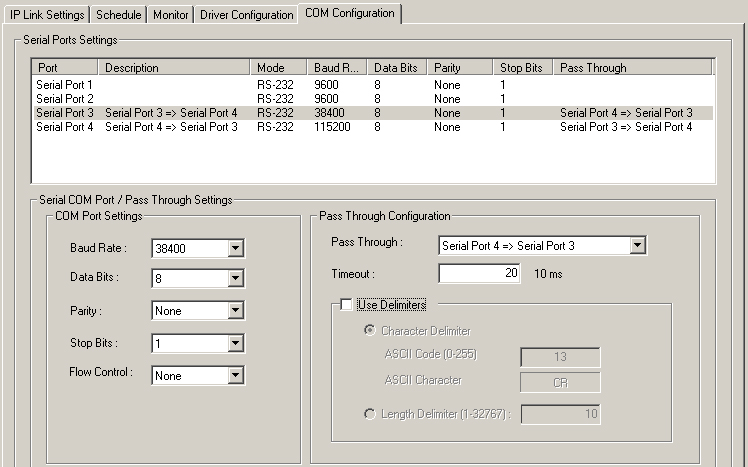
Task: Select the Serial Port 2 row
Action: [64, 100]
